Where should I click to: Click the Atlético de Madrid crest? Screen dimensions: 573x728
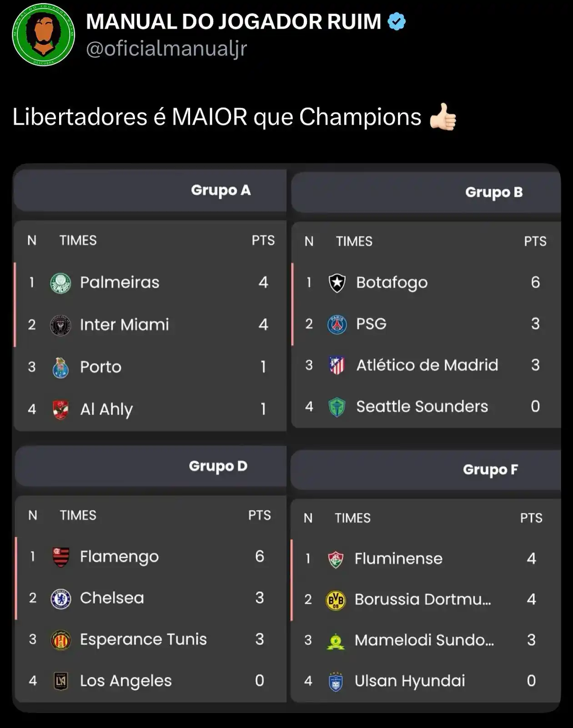337,365
